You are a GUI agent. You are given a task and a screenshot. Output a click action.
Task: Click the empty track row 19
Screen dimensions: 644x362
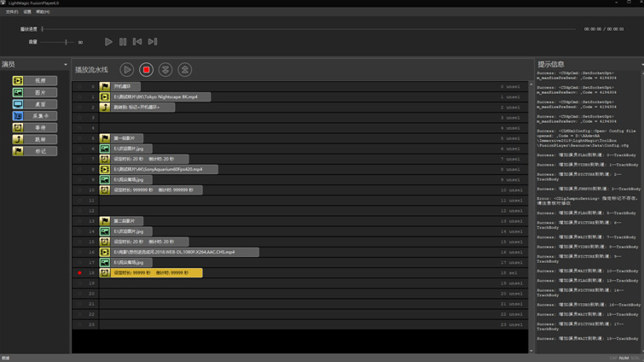click(313, 283)
